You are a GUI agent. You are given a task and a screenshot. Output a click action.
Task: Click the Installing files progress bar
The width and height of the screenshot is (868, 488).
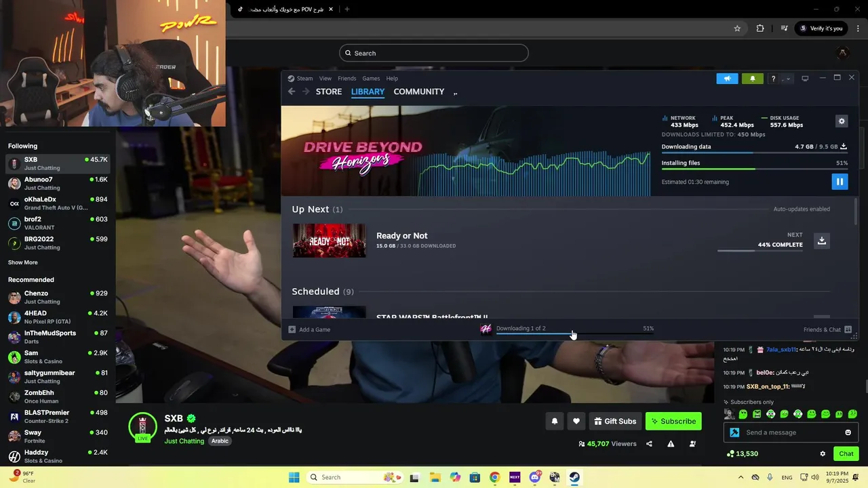754,169
